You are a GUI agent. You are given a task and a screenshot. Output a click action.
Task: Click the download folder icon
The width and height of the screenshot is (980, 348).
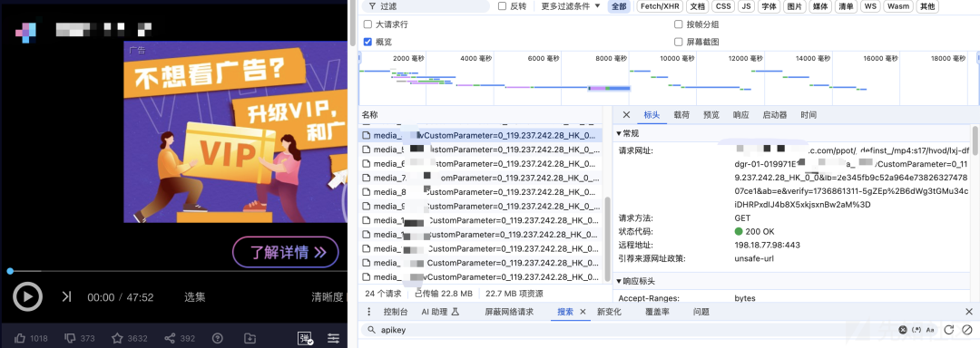click(250, 338)
